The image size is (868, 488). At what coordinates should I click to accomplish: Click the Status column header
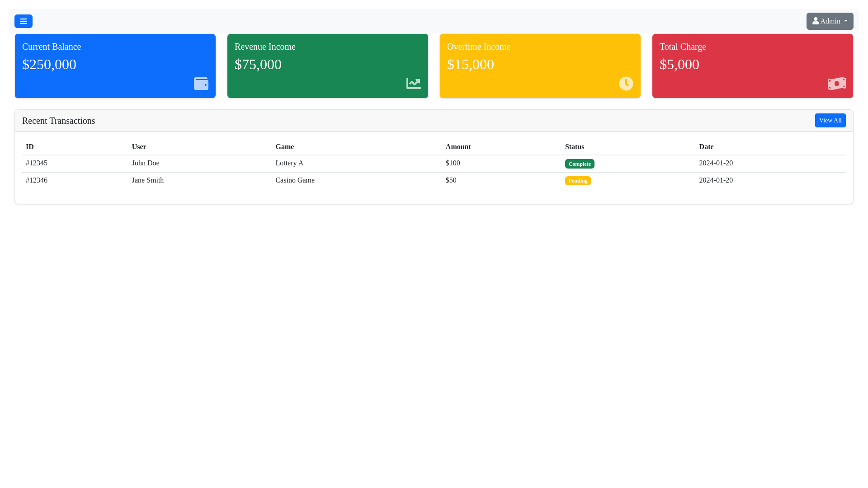[575, 147]
